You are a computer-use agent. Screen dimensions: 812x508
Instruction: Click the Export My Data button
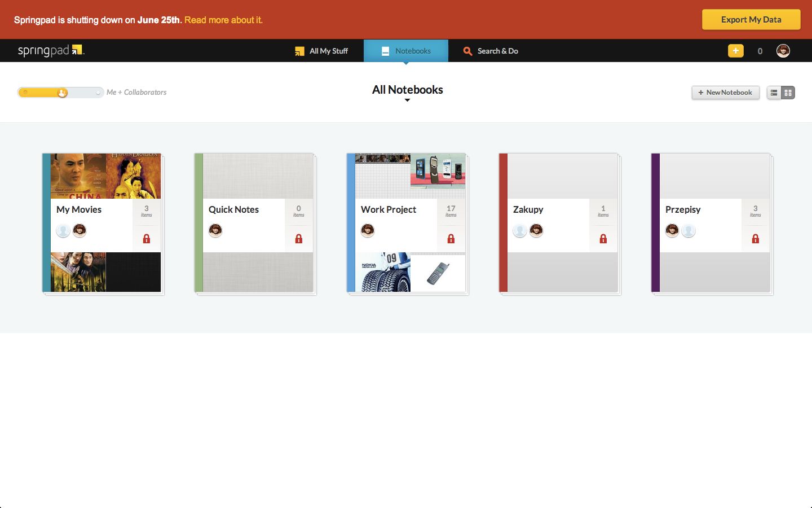pyautogui.click(x=751, y=19)
